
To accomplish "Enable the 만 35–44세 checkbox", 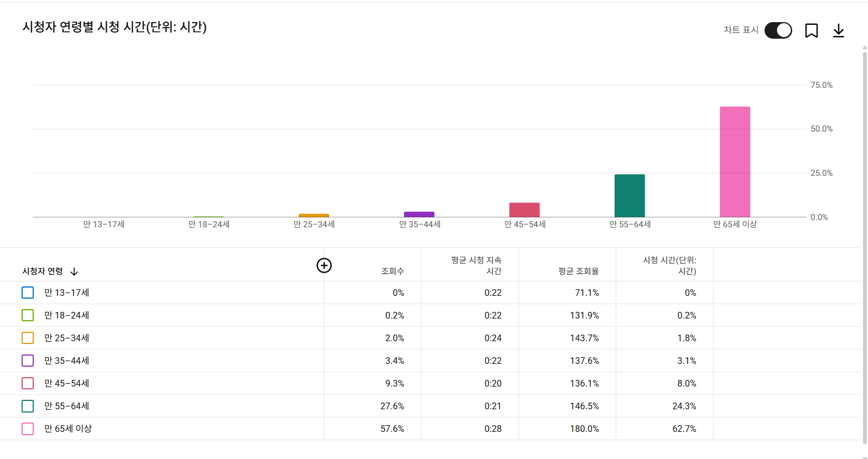I will point(28,361).
